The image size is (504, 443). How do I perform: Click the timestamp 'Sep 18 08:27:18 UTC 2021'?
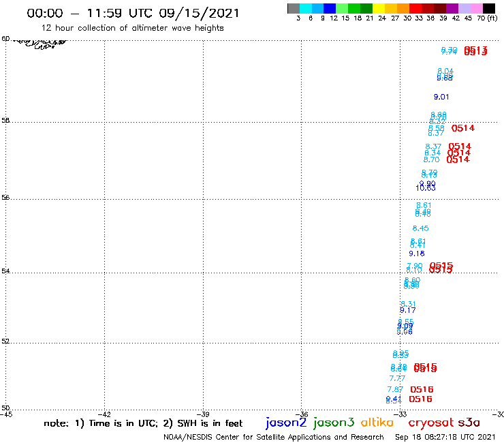(445, 437)
